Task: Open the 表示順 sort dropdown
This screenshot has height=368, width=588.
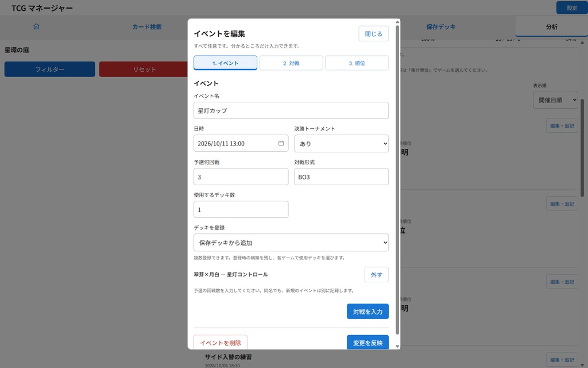Action: 555,100
